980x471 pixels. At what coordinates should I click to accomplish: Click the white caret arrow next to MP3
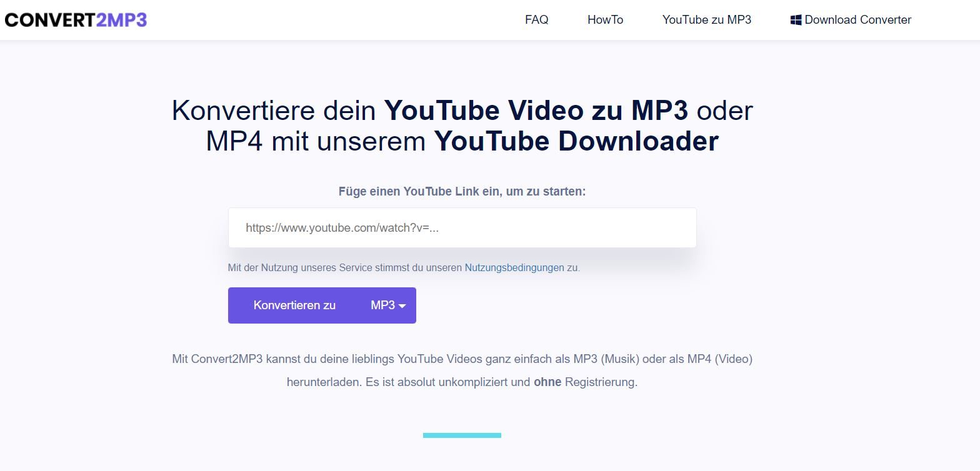tap(402, 306)
